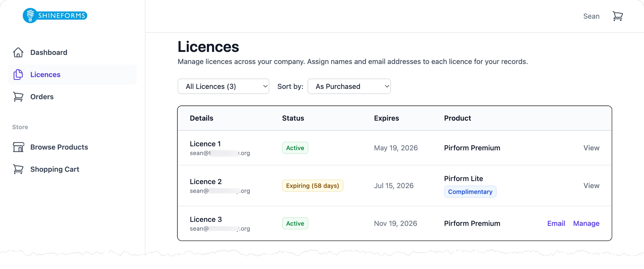Click the Sort by: label
Viewport: 644px width, 269px height.
(x=290, y=86)
